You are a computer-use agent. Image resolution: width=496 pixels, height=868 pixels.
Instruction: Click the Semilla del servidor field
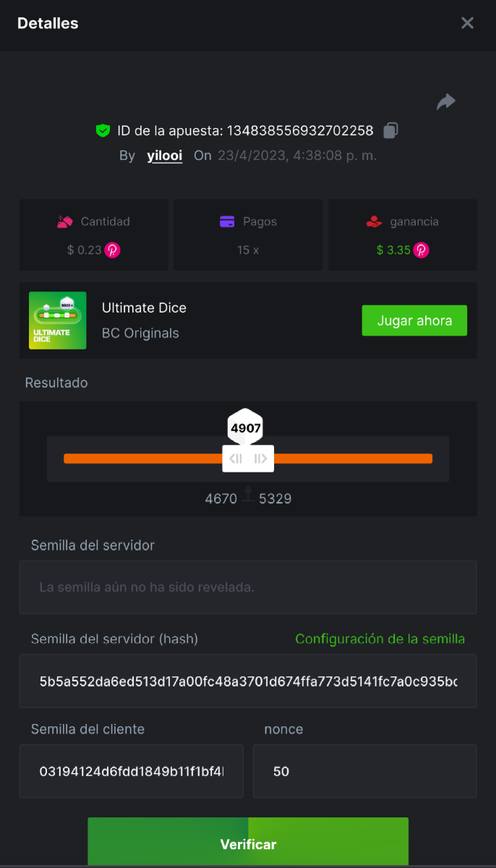248,587
